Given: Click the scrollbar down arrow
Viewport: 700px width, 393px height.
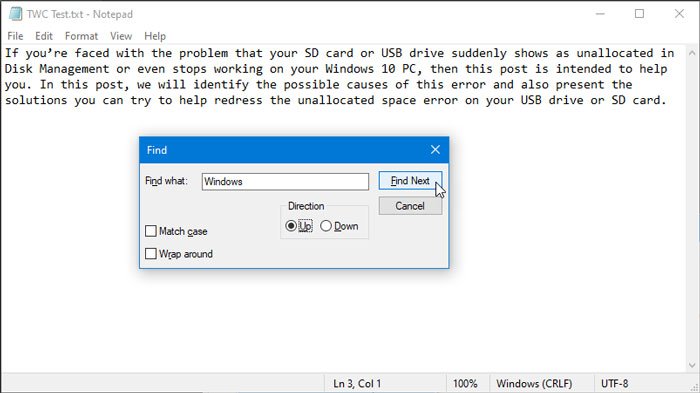Looking at the screenshot, I should click(692, 365).
